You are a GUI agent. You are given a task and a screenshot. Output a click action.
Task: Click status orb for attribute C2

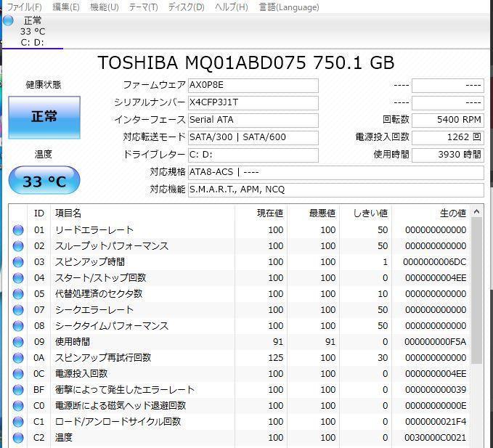[18, 438]
